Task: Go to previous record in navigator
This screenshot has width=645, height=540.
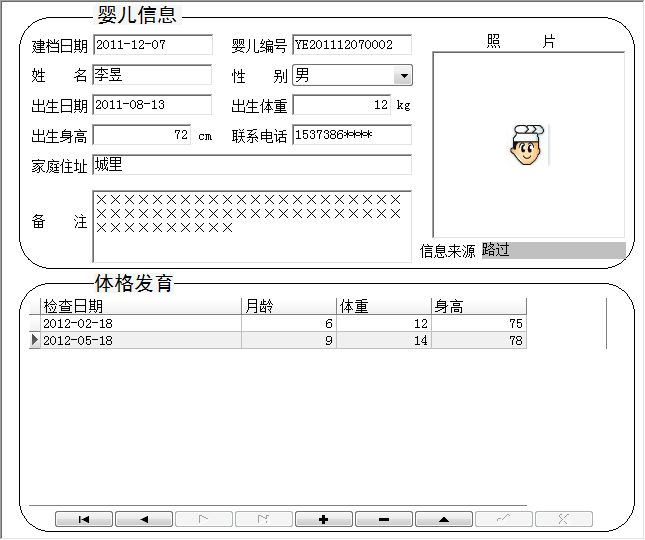Action: 144,519
